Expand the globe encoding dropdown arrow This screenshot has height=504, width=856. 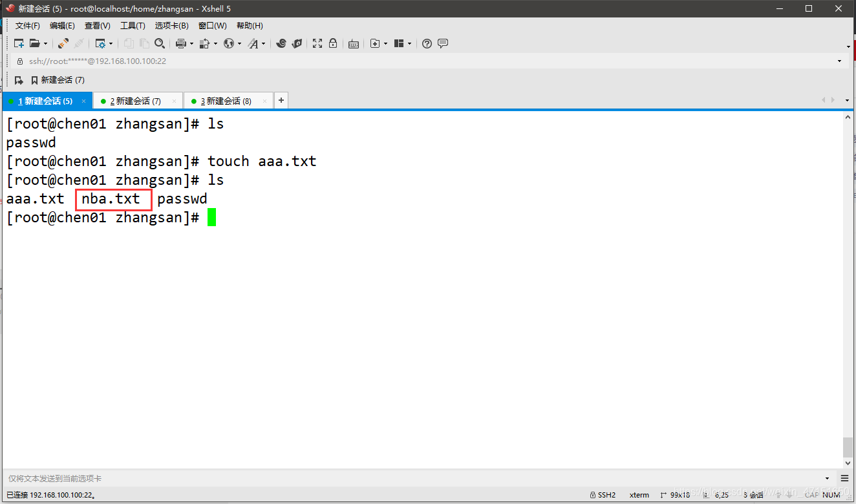coord(239,44)
